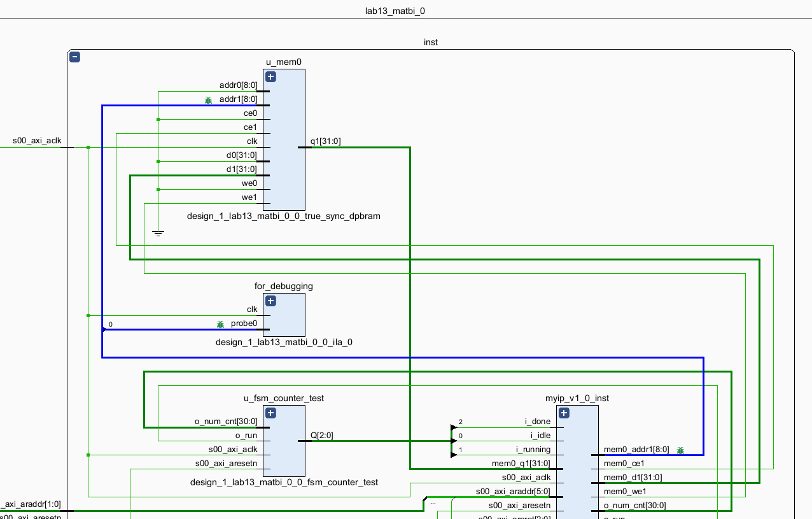
Task: Select the d0[31:0] pin on u_mem0
Action: click(242, 155)
